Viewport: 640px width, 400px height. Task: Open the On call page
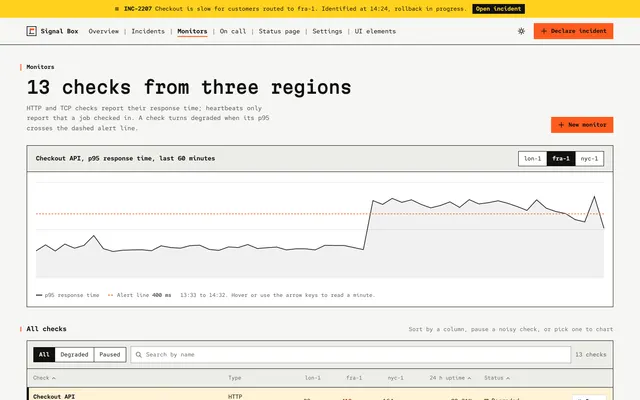click(233, 31)
